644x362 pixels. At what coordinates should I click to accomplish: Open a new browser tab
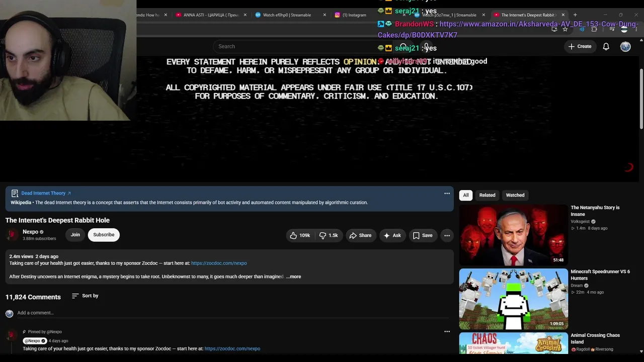coord(575,15)
